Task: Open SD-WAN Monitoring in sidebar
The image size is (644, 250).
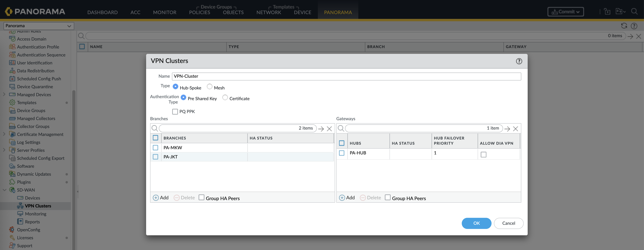Action: click(x=36, y=214)
